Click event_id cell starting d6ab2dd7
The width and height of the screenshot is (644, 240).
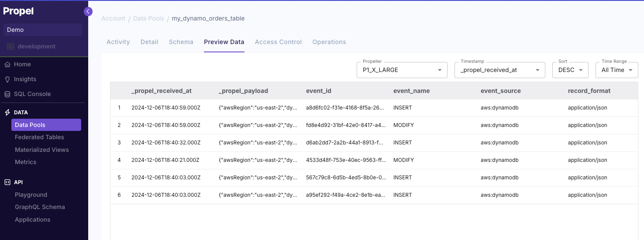click(346, 143)
